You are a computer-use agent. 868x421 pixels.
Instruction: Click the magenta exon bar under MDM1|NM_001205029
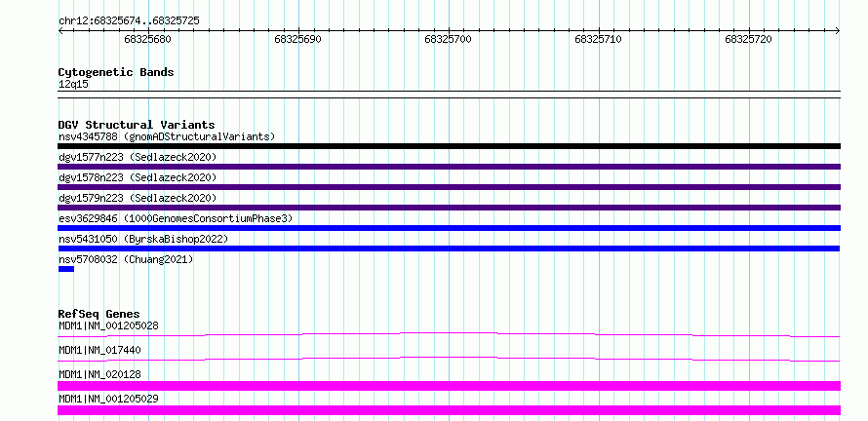pyautogui.click(x=449, y=410)
